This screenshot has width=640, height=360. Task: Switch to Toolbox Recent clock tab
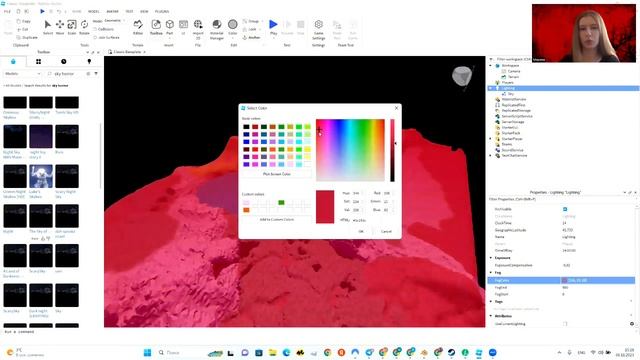(x=64, y=62)
